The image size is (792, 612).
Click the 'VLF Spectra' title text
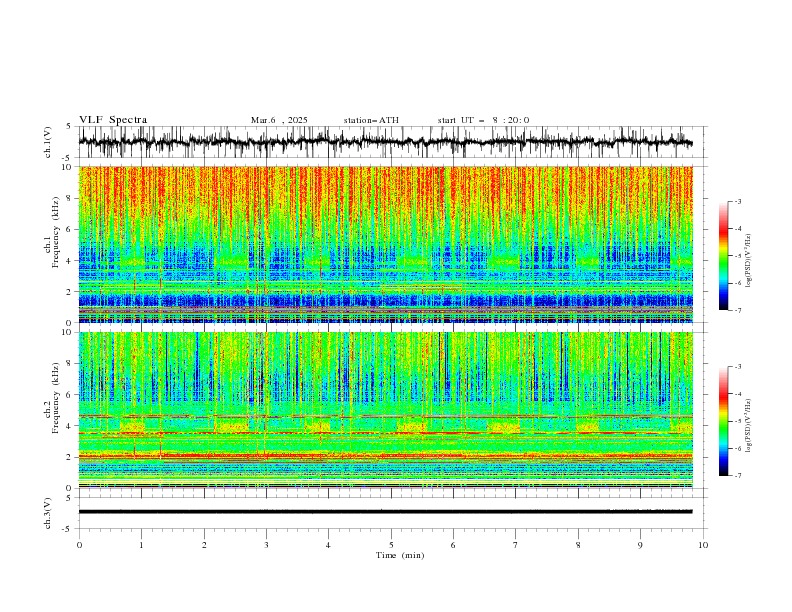113,120
